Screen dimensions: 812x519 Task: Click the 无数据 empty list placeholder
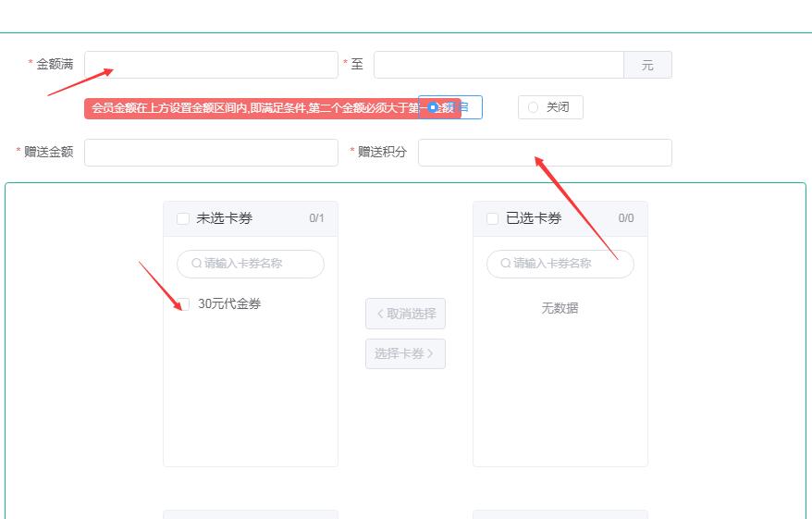(x=560, y=308)
